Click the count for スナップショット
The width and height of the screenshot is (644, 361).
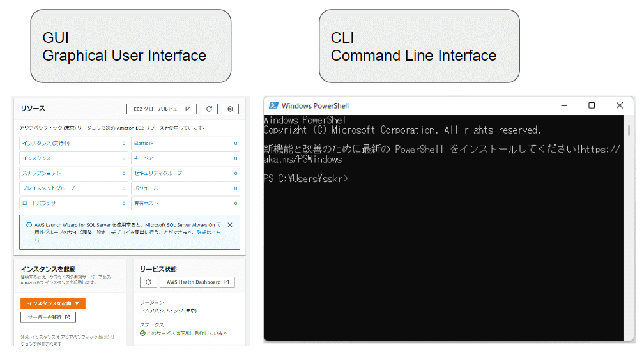(124, 173)
